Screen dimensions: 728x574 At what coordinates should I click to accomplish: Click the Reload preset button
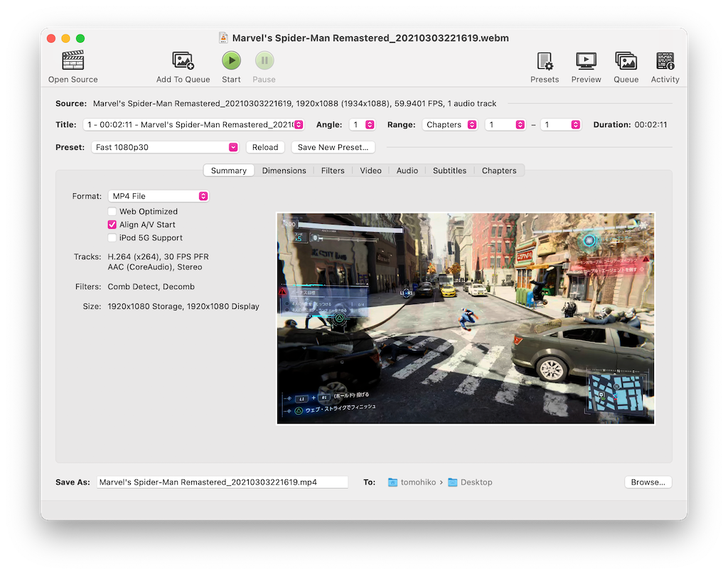265,147
